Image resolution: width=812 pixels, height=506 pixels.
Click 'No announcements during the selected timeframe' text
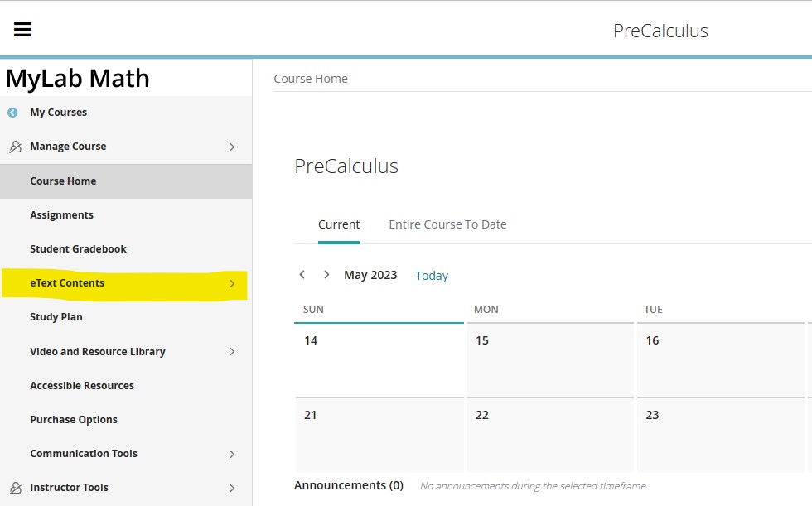coord(534,486)
